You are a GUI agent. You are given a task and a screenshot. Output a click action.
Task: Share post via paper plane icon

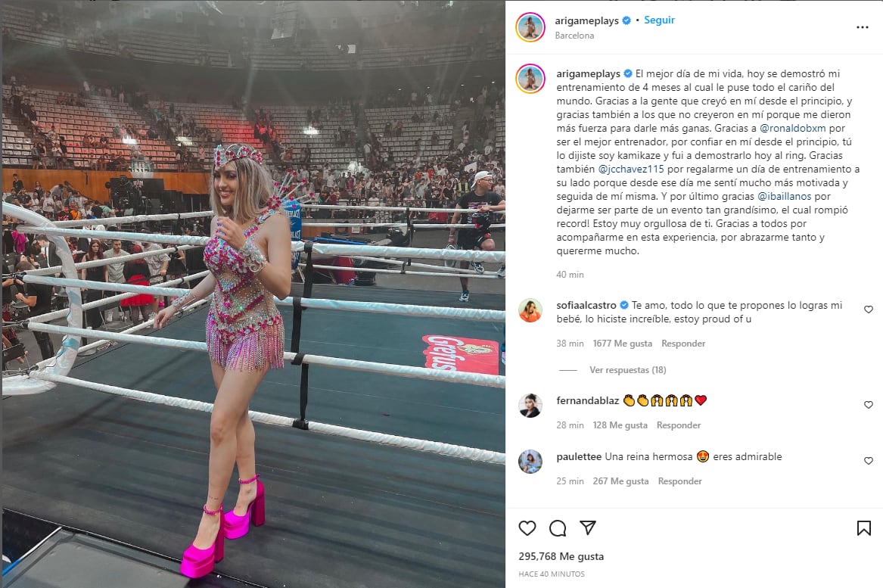588,527
